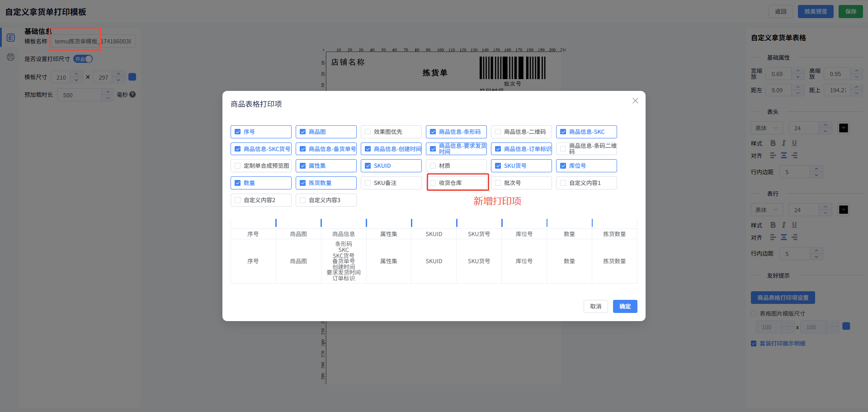Toggle underline in the 表头 style row
The width and height of the screenshot is (868, 412).
(x=794, y=143)
